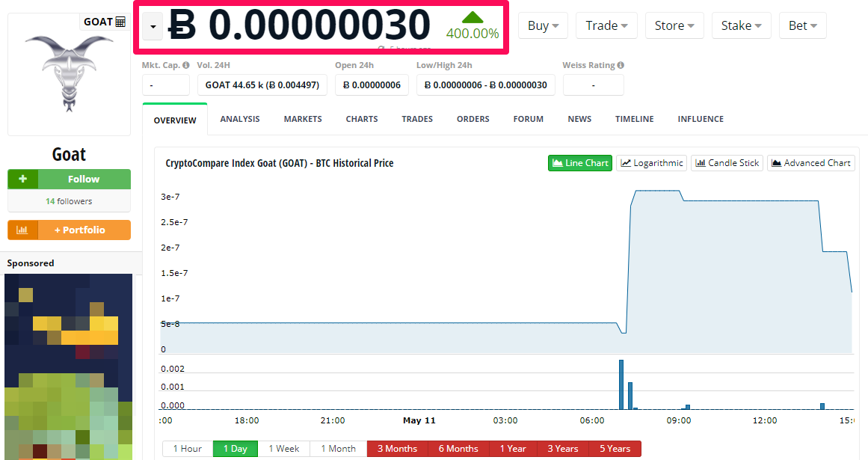Screen dimensions: 868x460
Task: Click the orange portfolio chart icon
Action: tap(22, 230)
